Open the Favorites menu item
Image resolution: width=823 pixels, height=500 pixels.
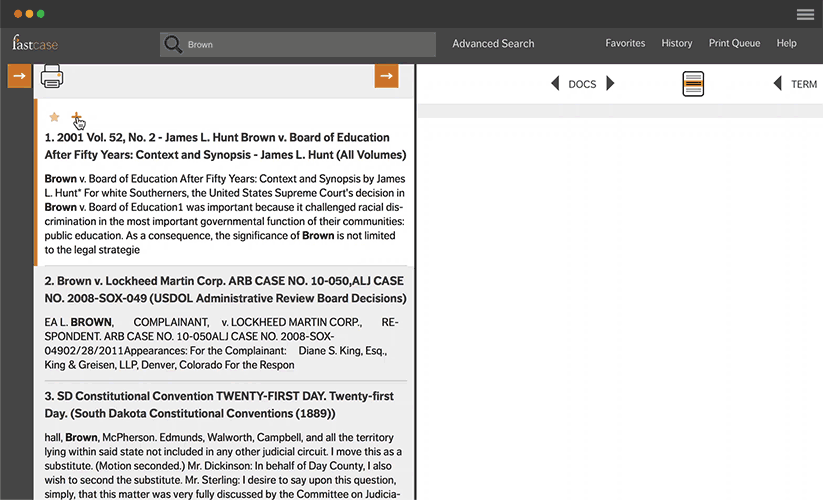point(625,43)
